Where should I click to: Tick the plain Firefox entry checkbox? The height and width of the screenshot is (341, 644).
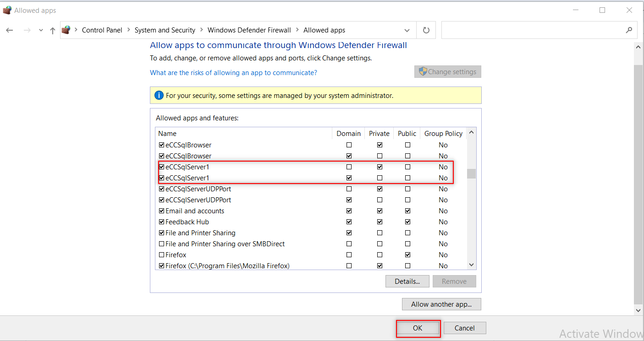pyautogui.click(x=161, y=255)
